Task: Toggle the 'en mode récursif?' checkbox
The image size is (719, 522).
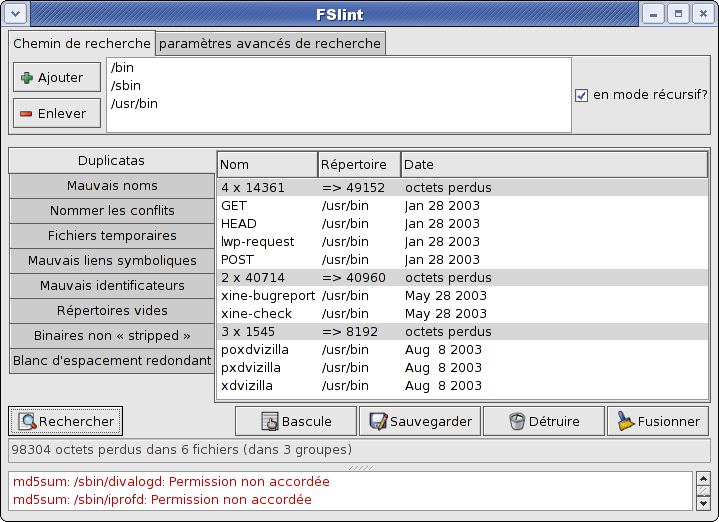Action: tap(581, 95)
